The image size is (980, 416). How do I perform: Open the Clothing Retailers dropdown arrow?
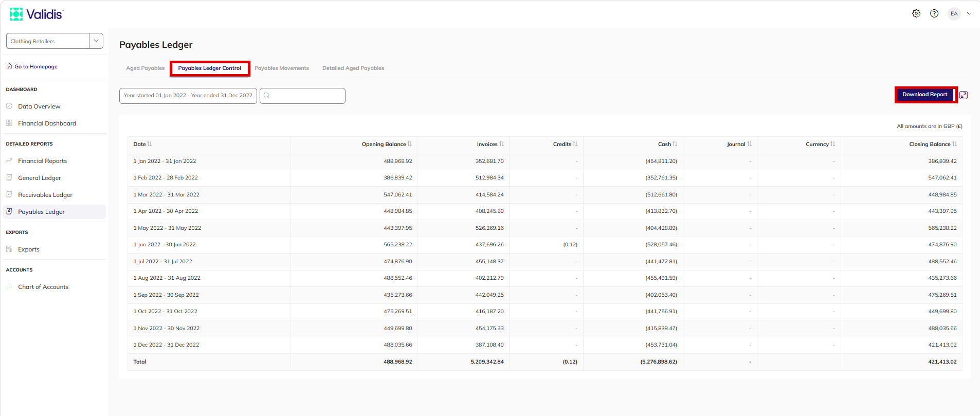(96, 41)
